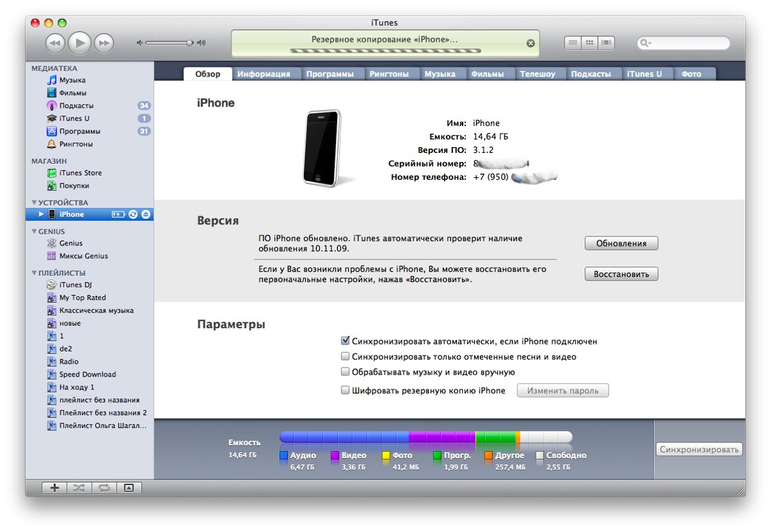771x532 pixels.
Task: Expand the iPhone device disclosure triangle
Action: pyautogui.click(x=41, y=214)
